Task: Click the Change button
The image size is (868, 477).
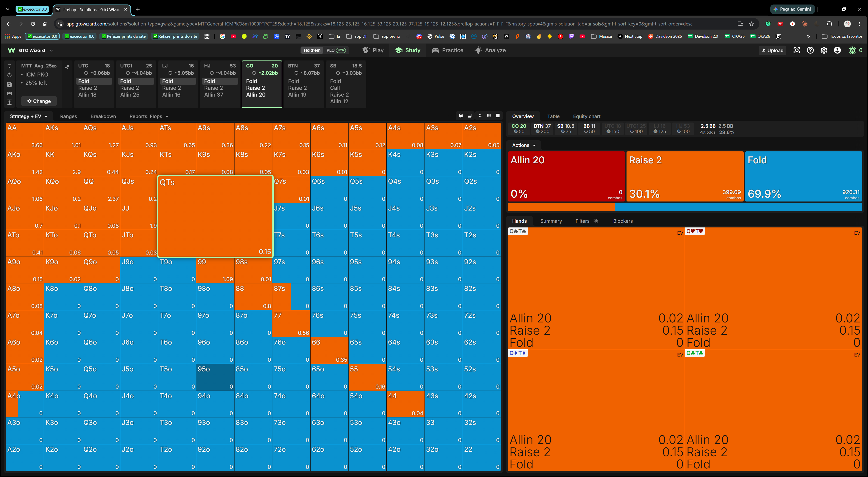Action: point(39,101)
